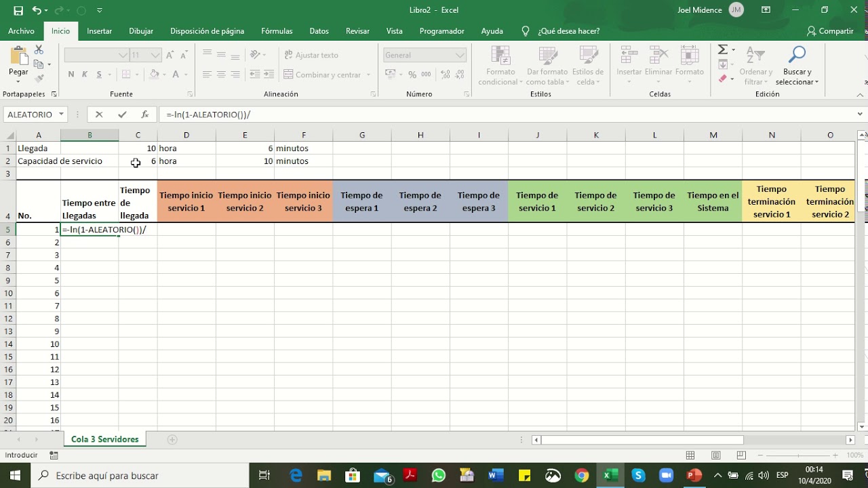The height and width of the screenshot is (488, 868).
Task: Click Buscar y seleccionar magnifier icon
Action: coord(797,56)
